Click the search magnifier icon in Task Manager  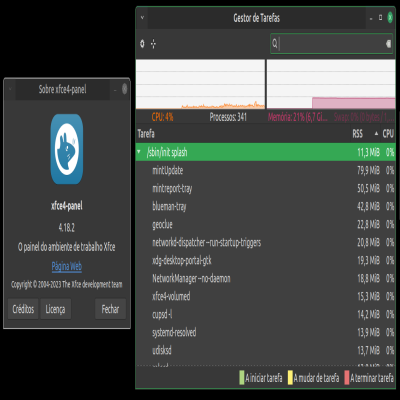point(275,43)
